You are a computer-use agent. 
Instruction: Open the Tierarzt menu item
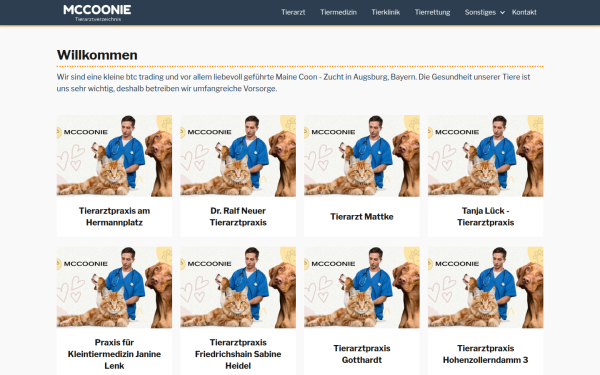pos(293,12)
